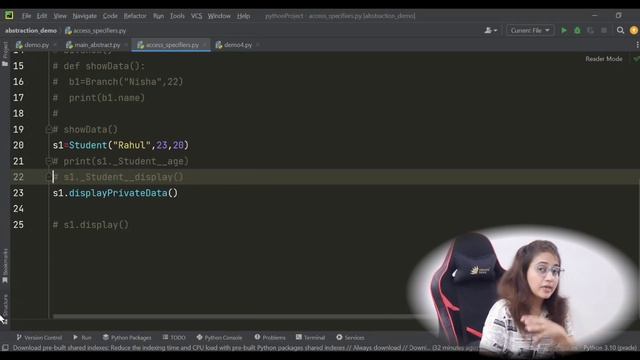Click the status bar tool-window toggle icon
Viewport: 640px width, 360px height.
click(5, 348)
